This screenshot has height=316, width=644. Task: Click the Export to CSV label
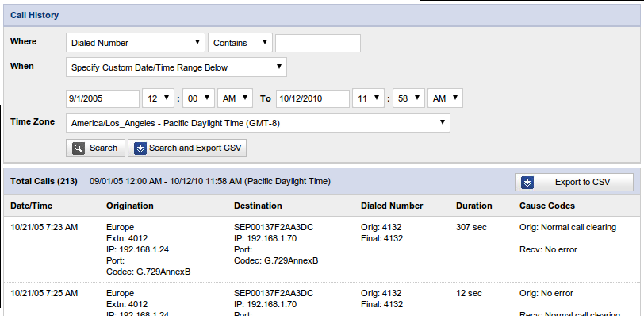(x=582, y=182)
